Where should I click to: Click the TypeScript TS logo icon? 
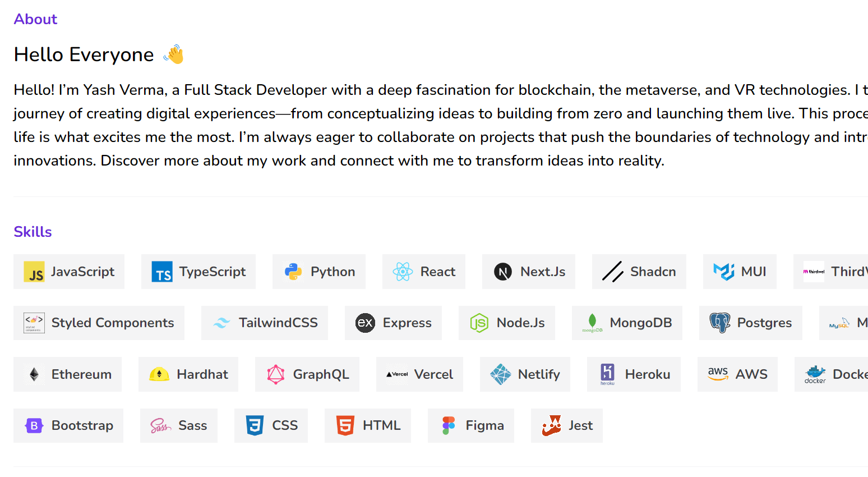pyautogui.click(x=162, y=272)
